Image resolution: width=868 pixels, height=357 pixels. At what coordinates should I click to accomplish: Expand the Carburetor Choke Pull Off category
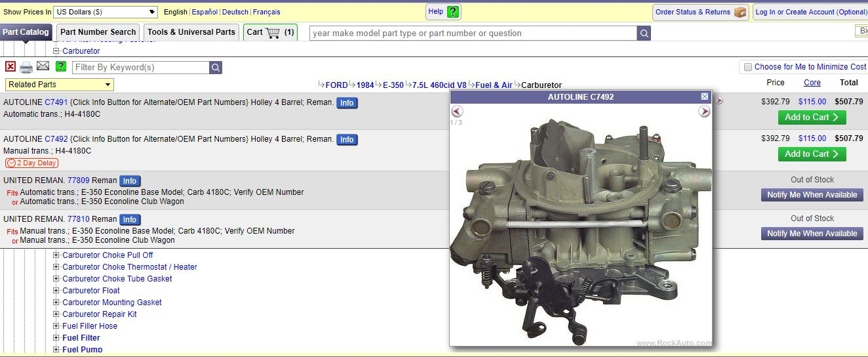56,255
